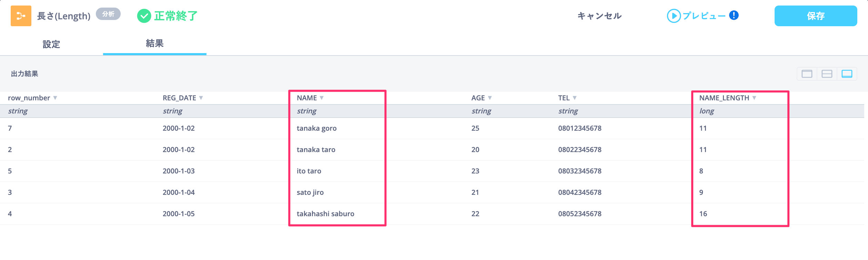Select the 結果 tab

point(155,43)
